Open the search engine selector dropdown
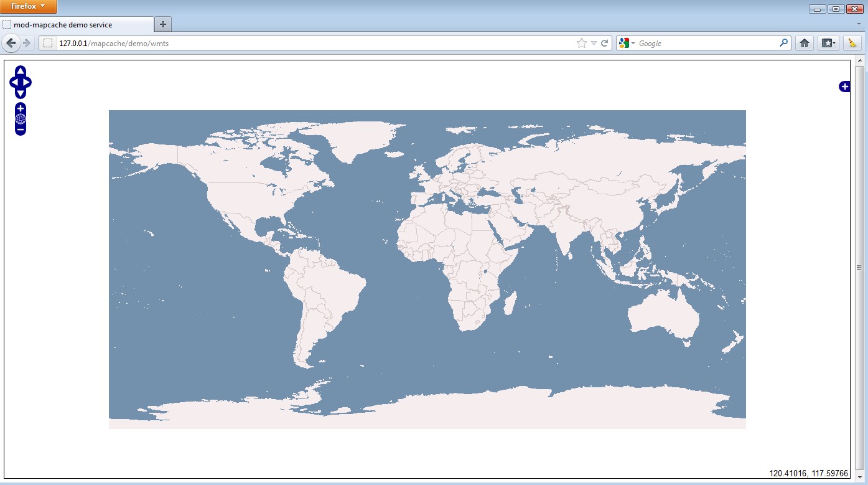Image resolution: width=868 pixels, height=485 pixels. 627,43
